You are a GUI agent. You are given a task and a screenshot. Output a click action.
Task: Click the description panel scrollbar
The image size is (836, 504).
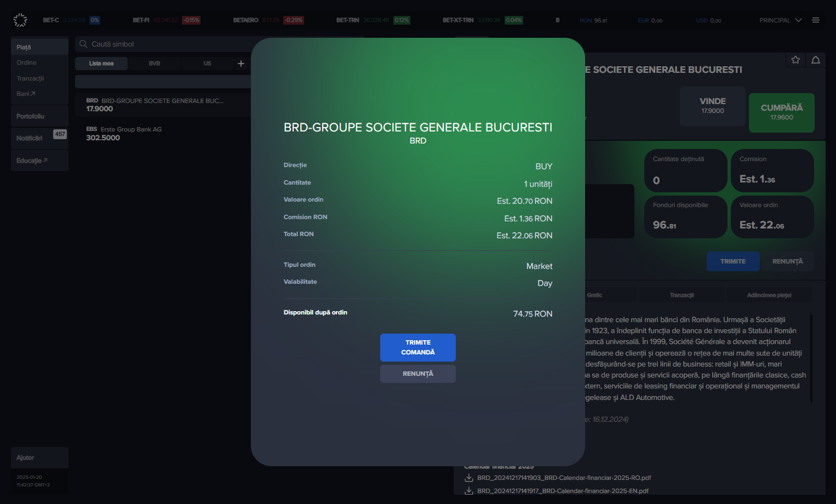pos(811,358)
